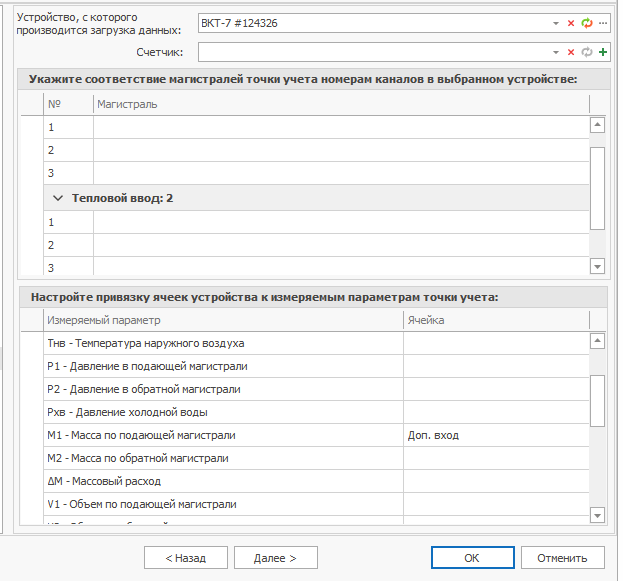Select the P1 - Давление в подающей магистрали row
623x581 pixels.
223,366
